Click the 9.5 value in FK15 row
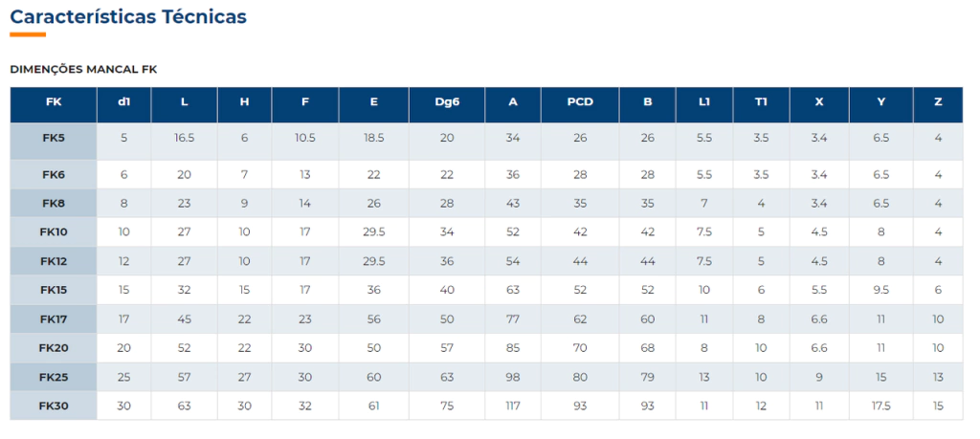The width and height of the screenshot is (980, 439). [x=880, y=291]
